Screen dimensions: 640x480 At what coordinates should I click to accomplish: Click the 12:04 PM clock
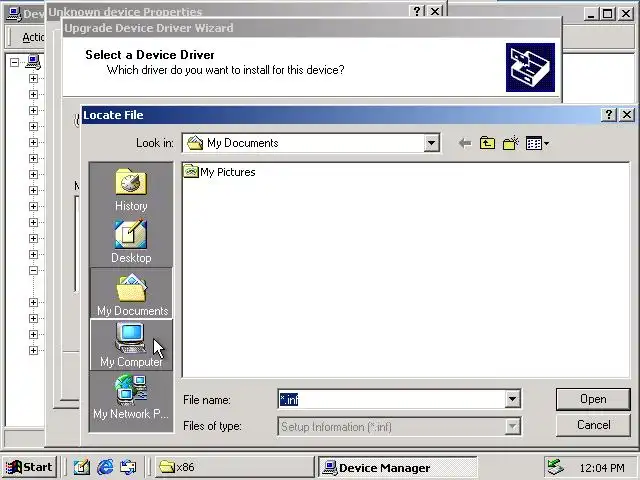coord(602,467)
